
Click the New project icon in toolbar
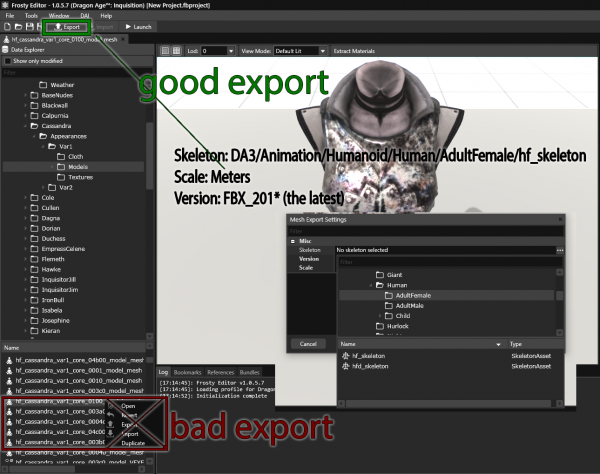coord(7,27)
